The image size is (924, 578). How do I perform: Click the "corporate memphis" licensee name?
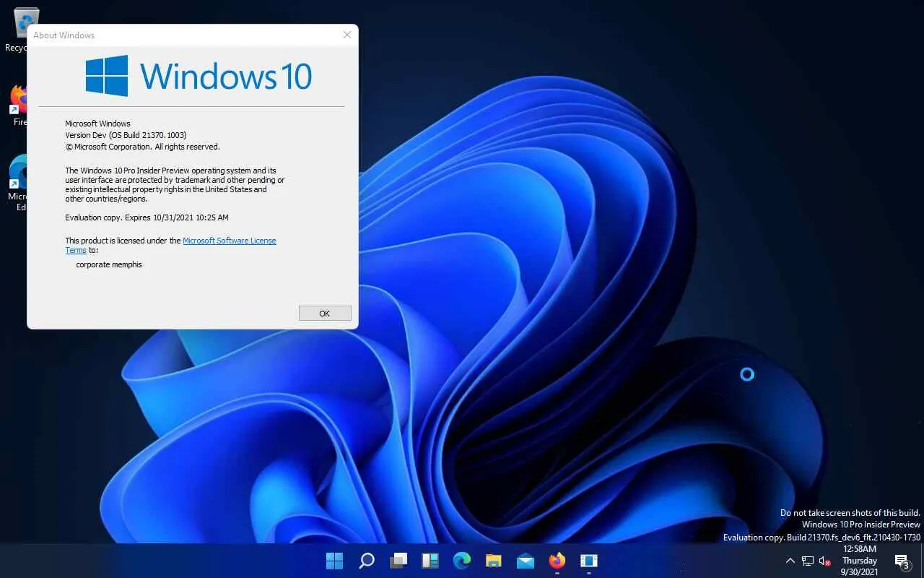click(109, 264)
